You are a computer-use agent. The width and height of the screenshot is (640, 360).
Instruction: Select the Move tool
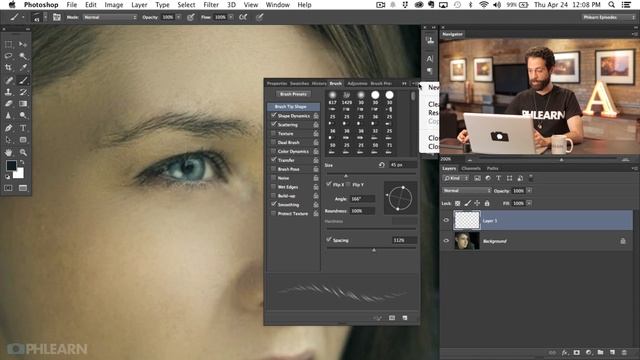23,44
